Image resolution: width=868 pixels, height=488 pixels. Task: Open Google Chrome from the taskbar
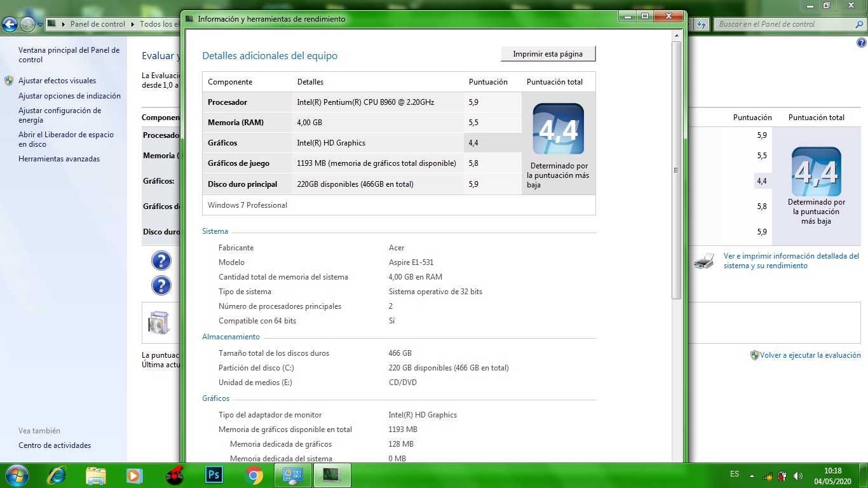pyautogui.click(x=254, y=475)
